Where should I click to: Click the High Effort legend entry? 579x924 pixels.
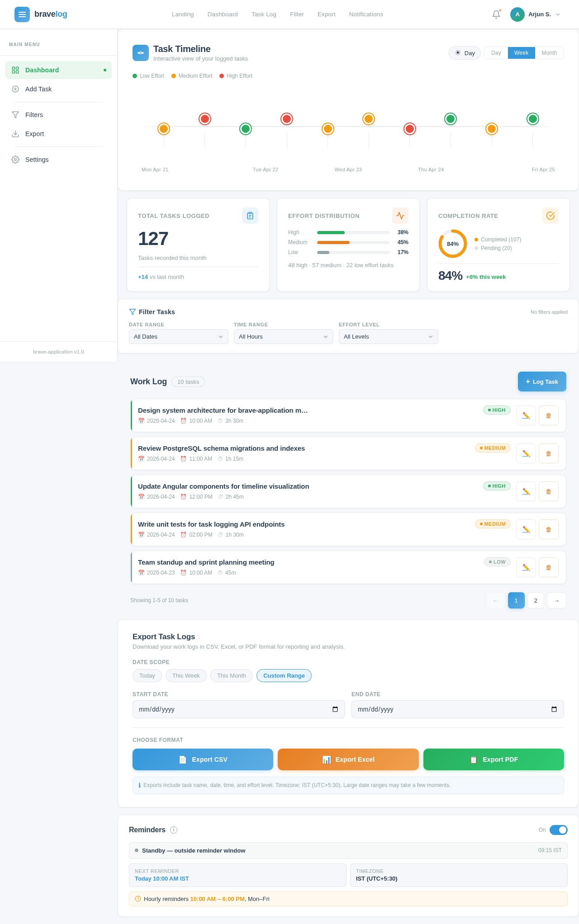tap(236, 76)
